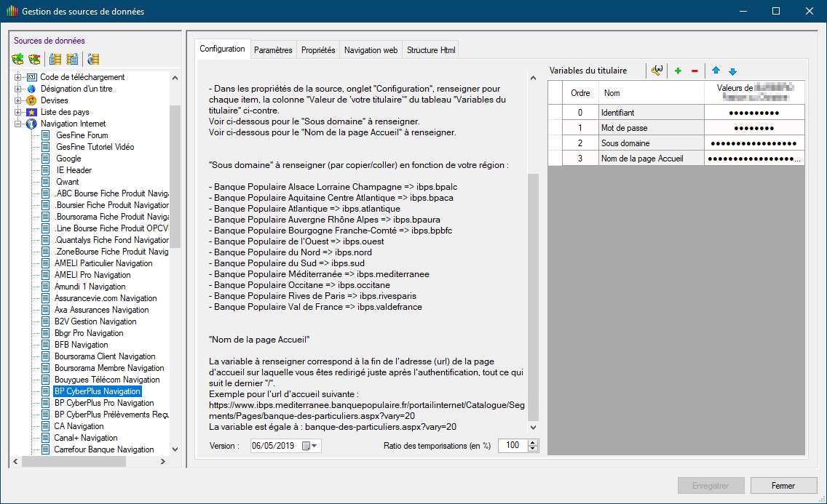Move variable down with blue down arrow
Viewport: 827px width, 504px height.
coord(732,71)
